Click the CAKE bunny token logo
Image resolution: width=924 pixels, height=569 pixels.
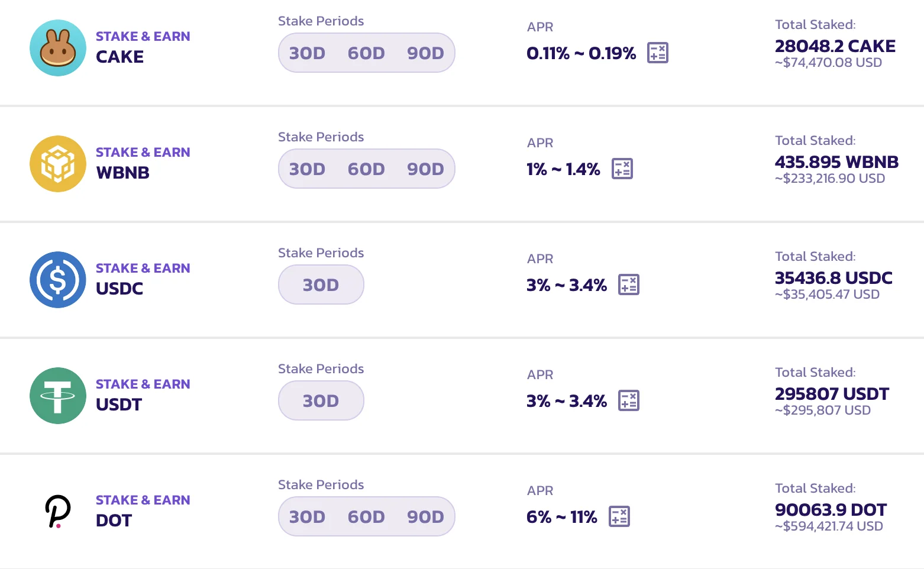[x=58, y=48]
